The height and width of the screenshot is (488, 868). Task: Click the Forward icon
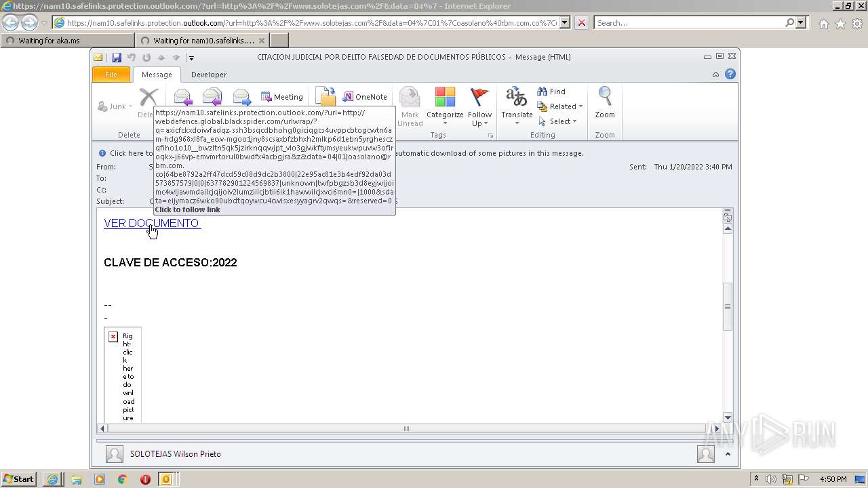[x=242, y=97]
